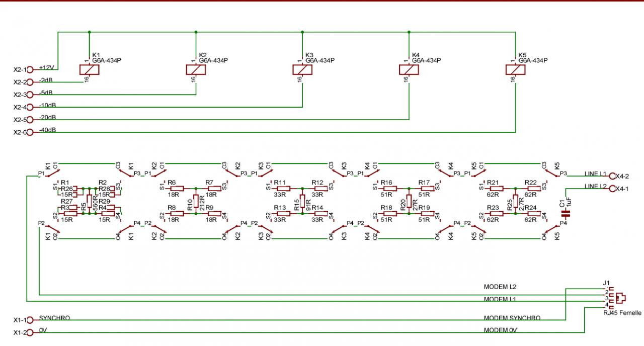Select the K3 relay coil symbol

click(302, 69)
